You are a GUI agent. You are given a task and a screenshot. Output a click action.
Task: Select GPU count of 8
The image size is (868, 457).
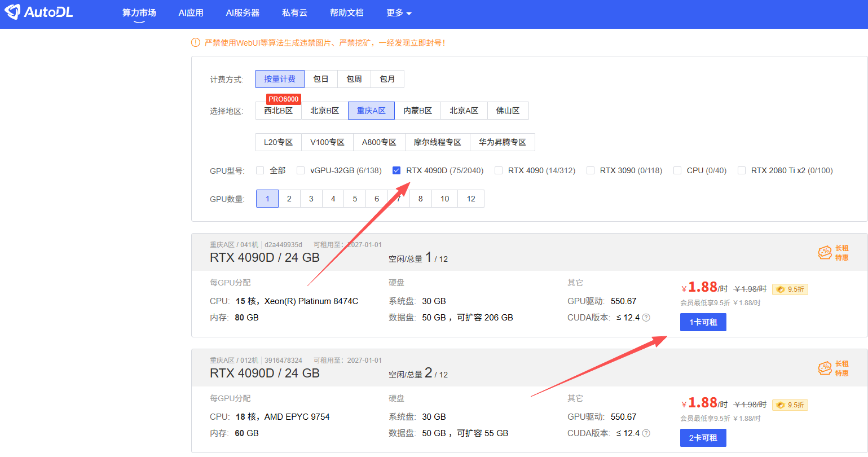[x=420, y=199]
